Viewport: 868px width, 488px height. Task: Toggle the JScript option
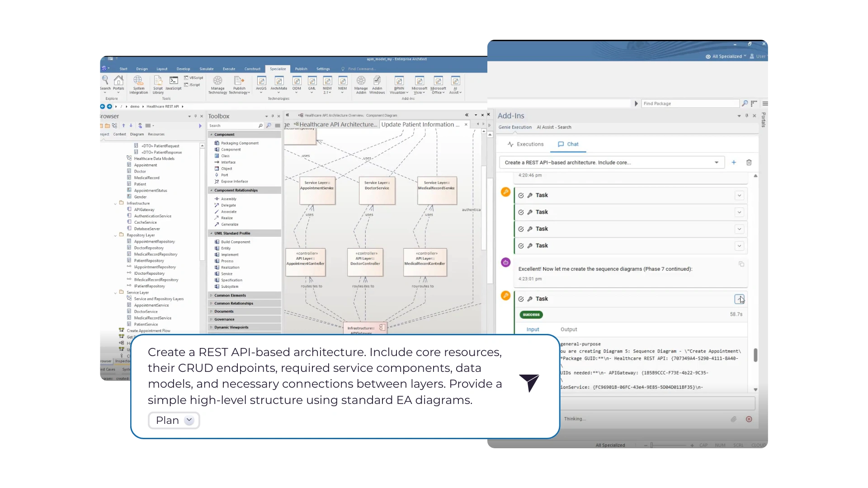coord(192,85)
